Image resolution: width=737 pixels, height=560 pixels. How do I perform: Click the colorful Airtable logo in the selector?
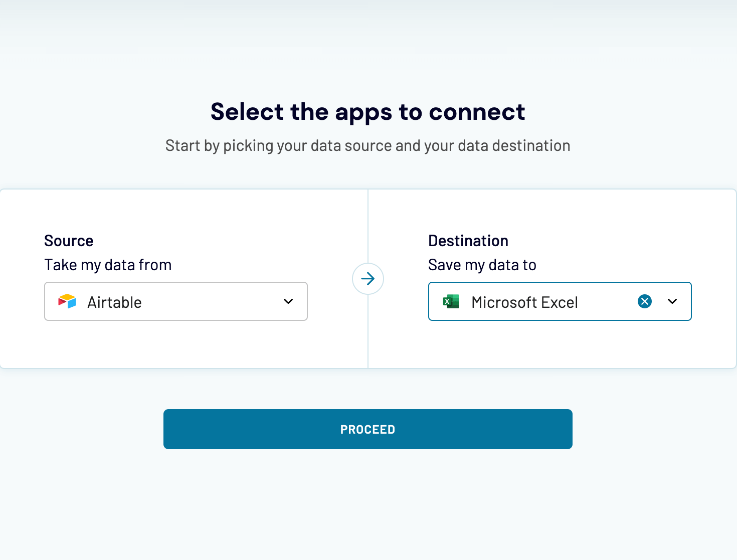coord(67,301)
